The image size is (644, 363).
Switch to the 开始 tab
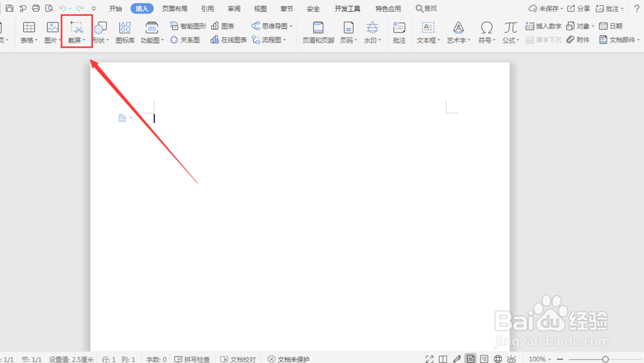[115, 8]
